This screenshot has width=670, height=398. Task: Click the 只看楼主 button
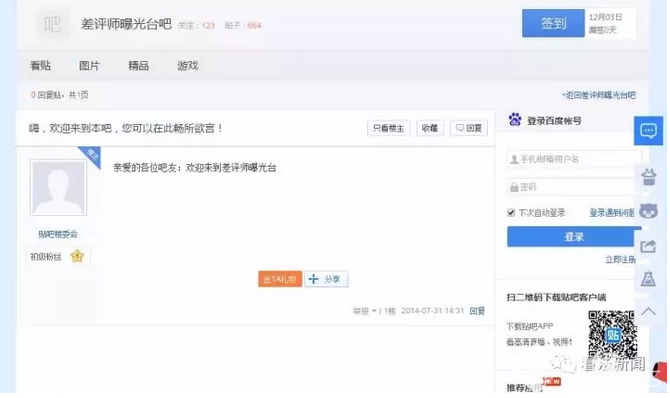388,128
